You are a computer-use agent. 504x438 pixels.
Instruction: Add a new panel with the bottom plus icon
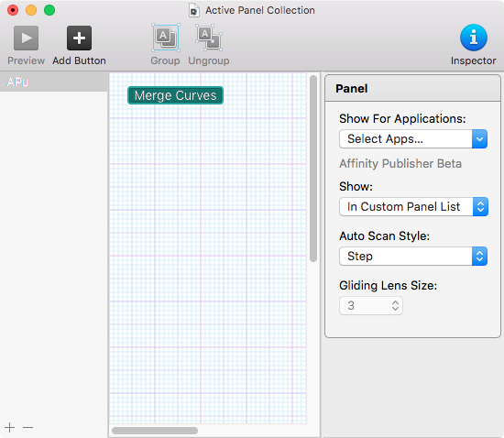pos(10,427)
